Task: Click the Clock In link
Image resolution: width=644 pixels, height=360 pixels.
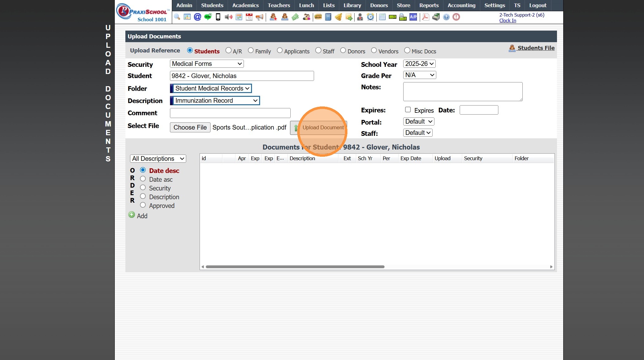Action: 507,21
